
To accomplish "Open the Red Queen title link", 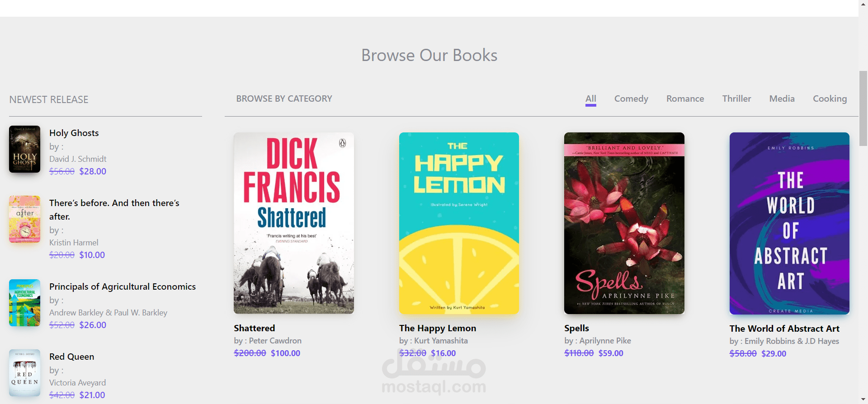I will [x=71, y=357].
